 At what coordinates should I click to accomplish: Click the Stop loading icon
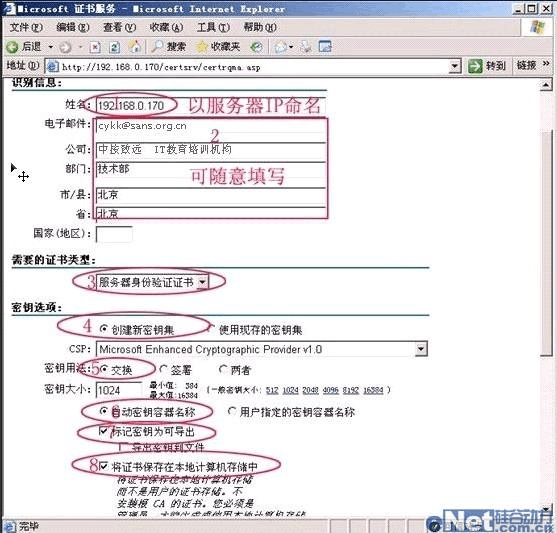[95, 47]
